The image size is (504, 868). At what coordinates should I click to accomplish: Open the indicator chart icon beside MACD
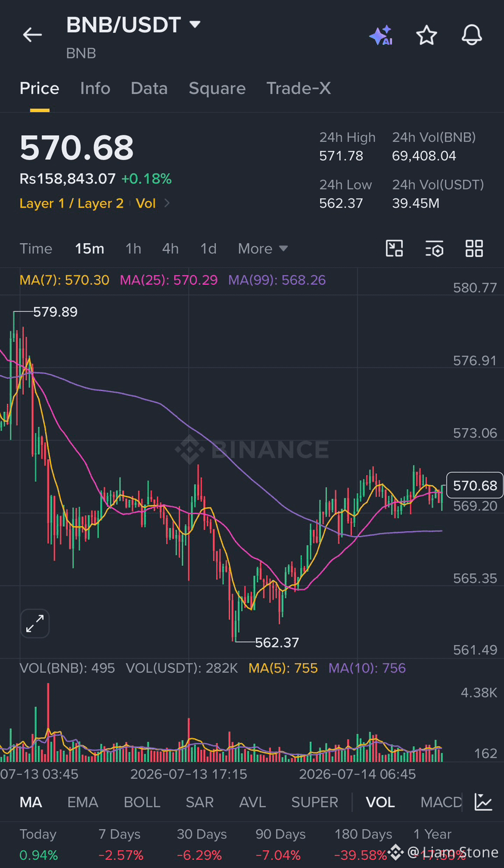click(483, 802)
